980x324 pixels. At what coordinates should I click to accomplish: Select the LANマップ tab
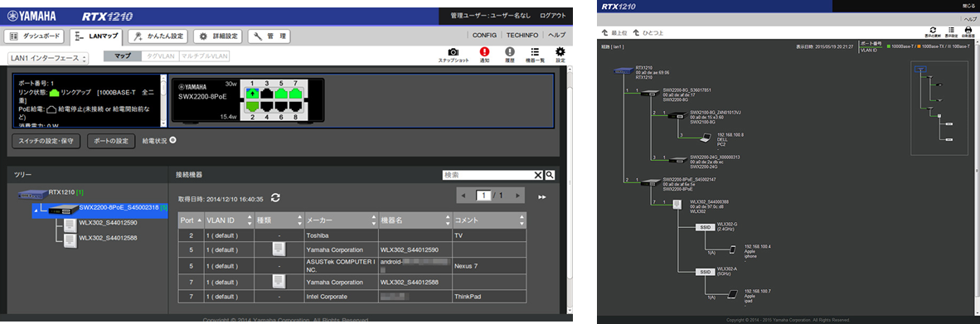(x=96, y=36)
